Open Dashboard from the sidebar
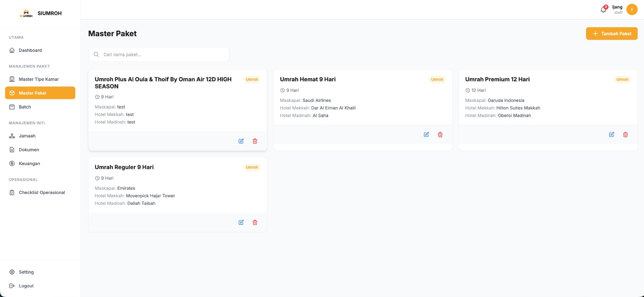Image resolution: width=644 pixels, height=297 pixels. (x=40, y=50)
